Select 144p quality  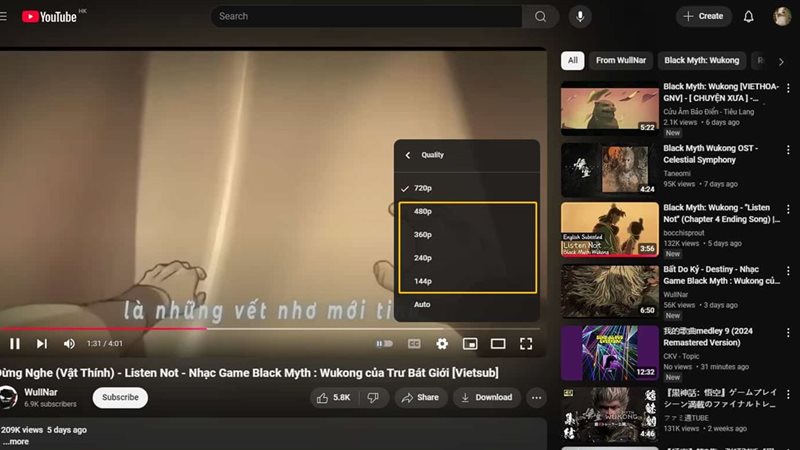point(467,281)
